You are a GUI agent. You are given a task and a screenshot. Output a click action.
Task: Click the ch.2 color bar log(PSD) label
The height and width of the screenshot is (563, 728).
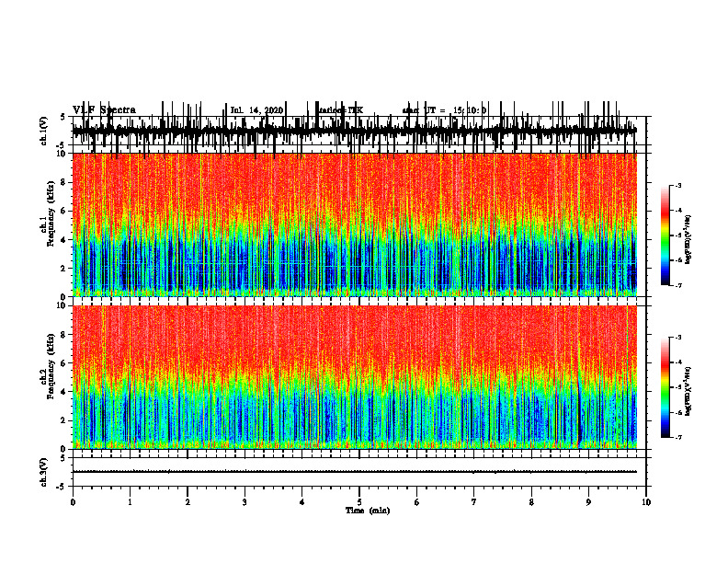(688, 391)
